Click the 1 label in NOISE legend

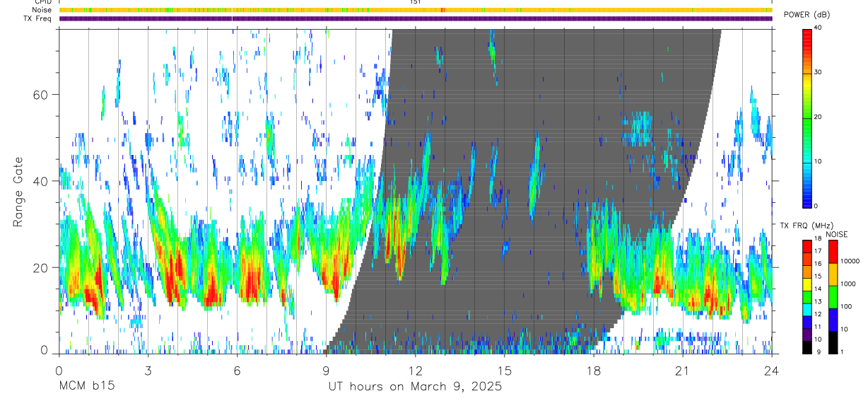pos(842,351)
